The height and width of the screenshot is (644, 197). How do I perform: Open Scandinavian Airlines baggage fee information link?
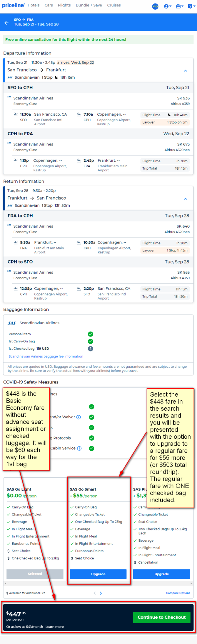click(x=46, y=356)
